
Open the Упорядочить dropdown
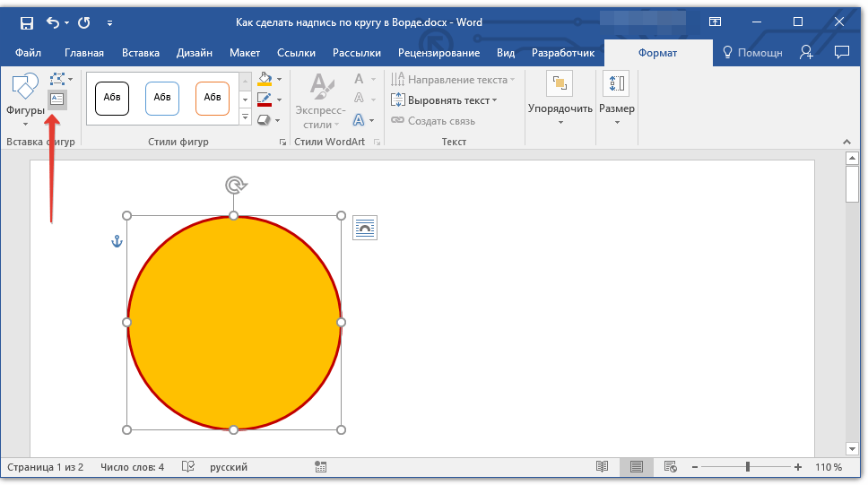560,97
